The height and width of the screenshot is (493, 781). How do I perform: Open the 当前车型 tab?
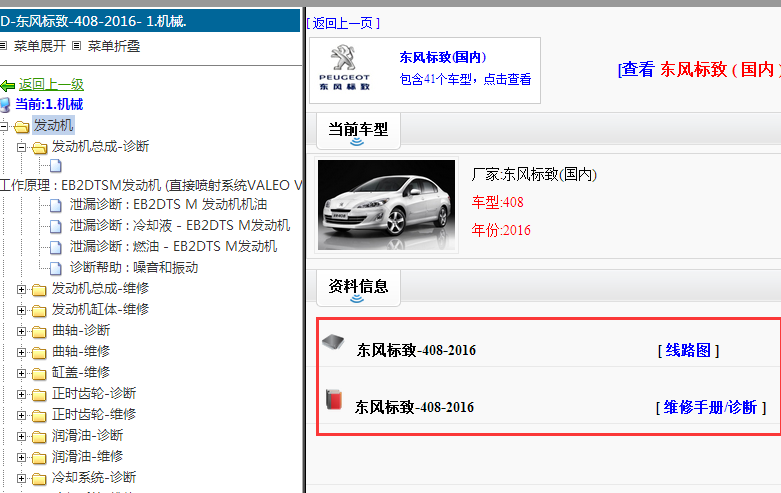[358, 131]
